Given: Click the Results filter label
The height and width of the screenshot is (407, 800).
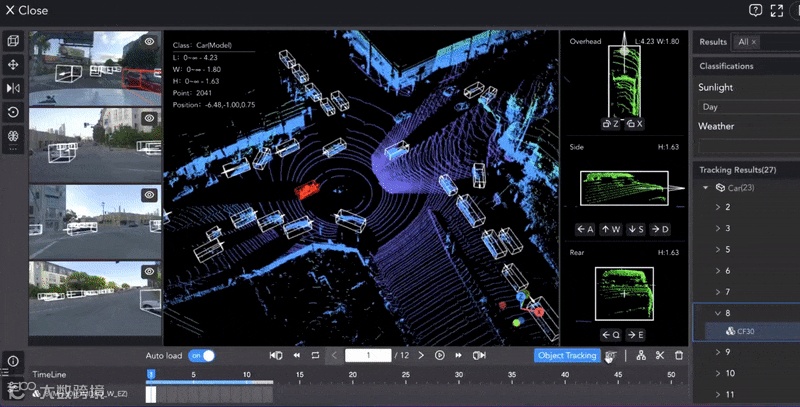Looking at the screenshot, I should tap(713, 42).
